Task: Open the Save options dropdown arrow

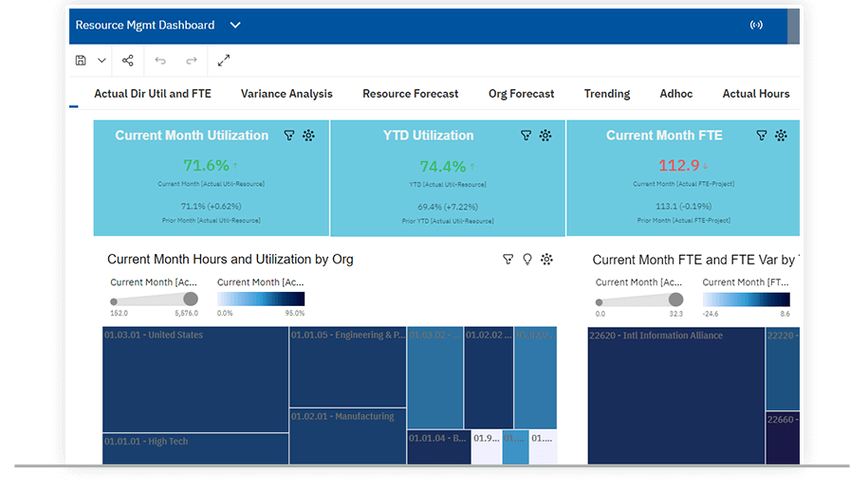Action: coord(102,61)
